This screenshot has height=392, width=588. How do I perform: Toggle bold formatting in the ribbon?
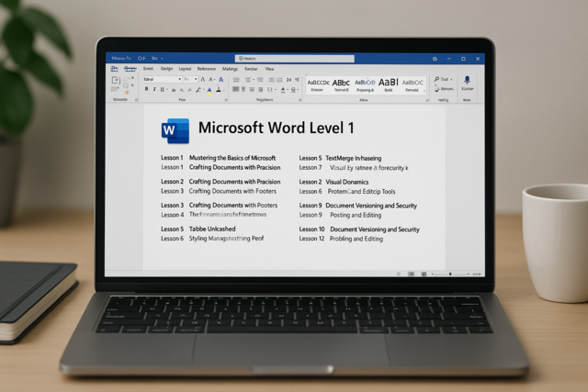tap(146, 90)
